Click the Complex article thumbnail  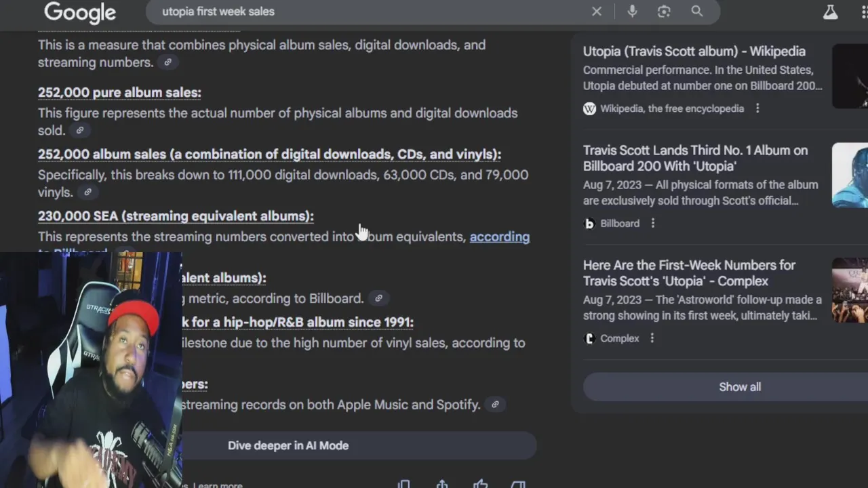(x=850, y=290)
